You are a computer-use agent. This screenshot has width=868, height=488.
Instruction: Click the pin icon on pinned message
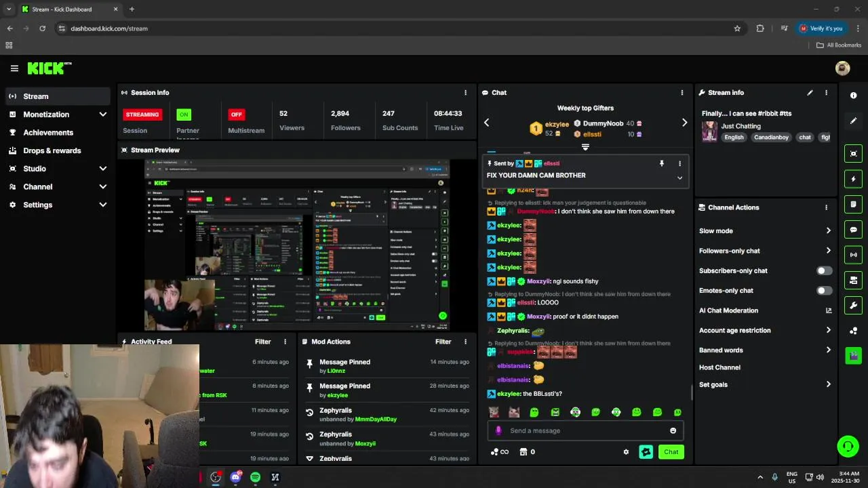pos(662,163)
